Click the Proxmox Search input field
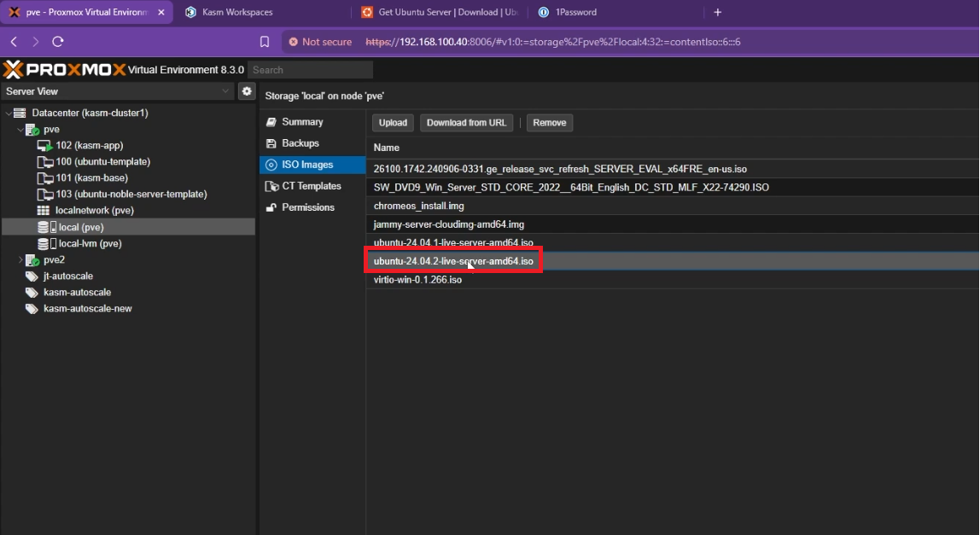The image size is (980, 535). click(x=311, y=70)
